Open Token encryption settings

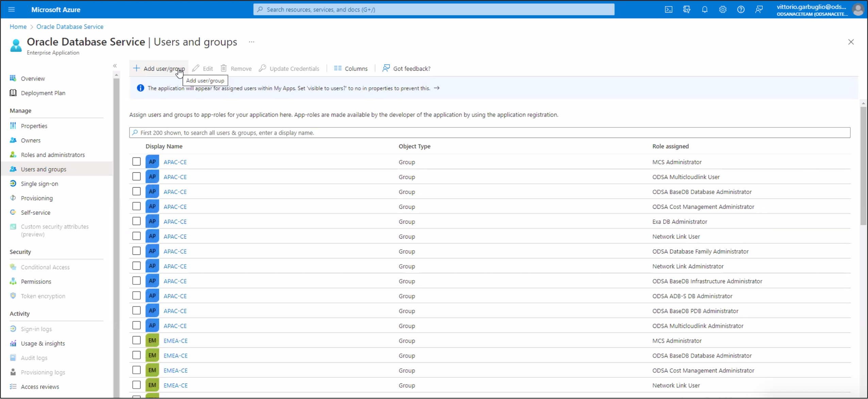click(43, 296)
